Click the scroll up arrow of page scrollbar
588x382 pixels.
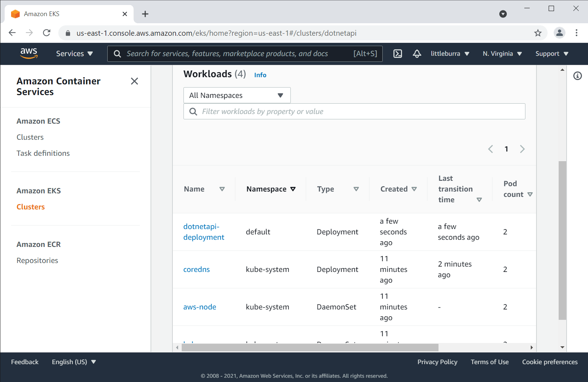coord(562,70)
